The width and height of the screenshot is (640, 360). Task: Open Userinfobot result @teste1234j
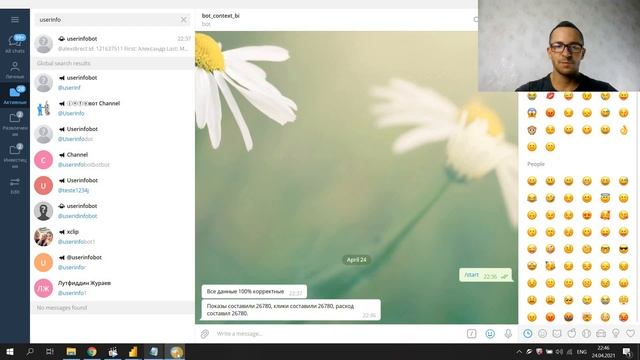tap(112, 185)
